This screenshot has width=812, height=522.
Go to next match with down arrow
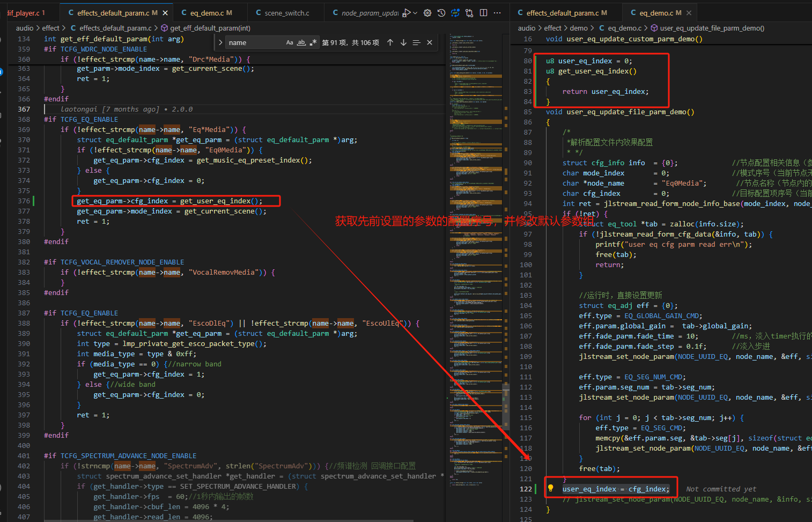(x=403, y=42)
